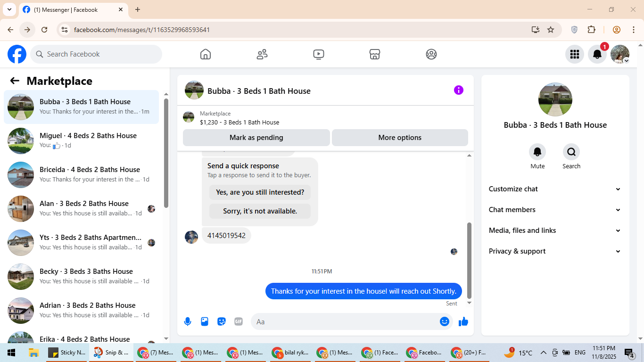
Task: Open the Becky 3 Beds 3 Baths conversation
Action: pyautogui.click(x=81, y=277)
